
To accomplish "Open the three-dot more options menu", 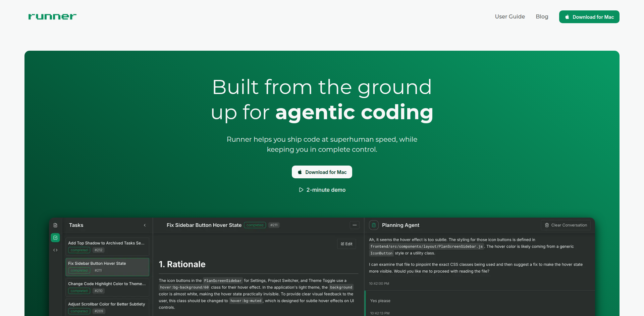I will point(355,225).
